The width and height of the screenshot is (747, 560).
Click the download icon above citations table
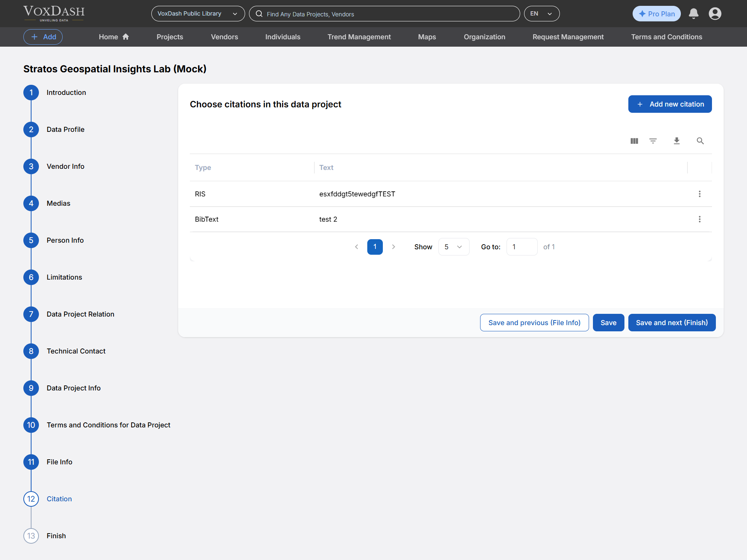(677, 141)
